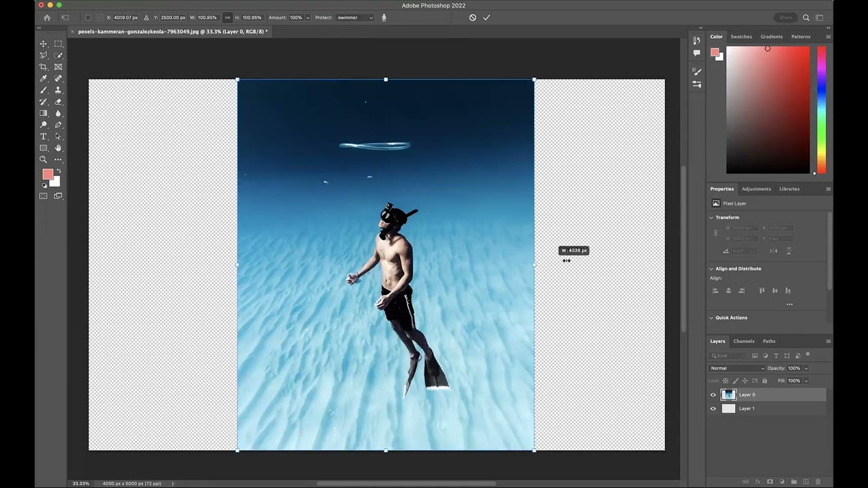Click the Share button
Screen dimensions: 868x488
(785, 18)
